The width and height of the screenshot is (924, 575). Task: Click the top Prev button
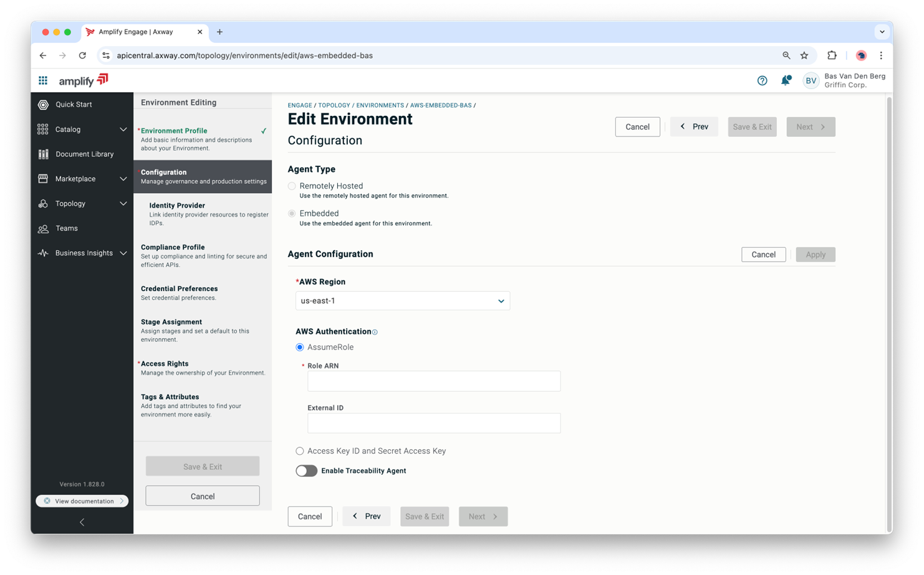pos(694,126)
